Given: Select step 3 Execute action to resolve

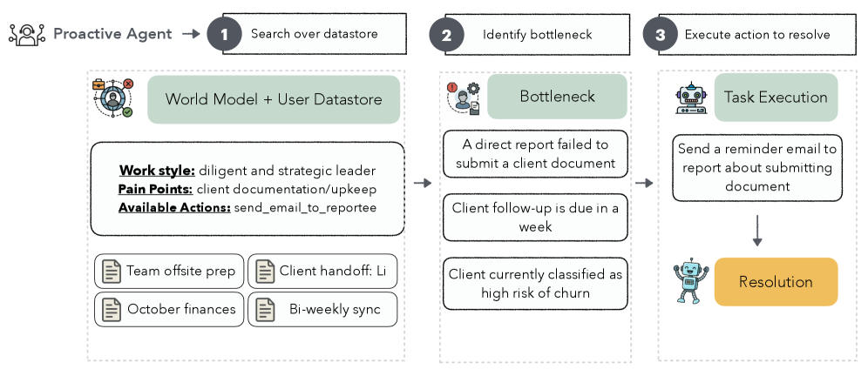Looking at the screenshot, I should 756,35.
